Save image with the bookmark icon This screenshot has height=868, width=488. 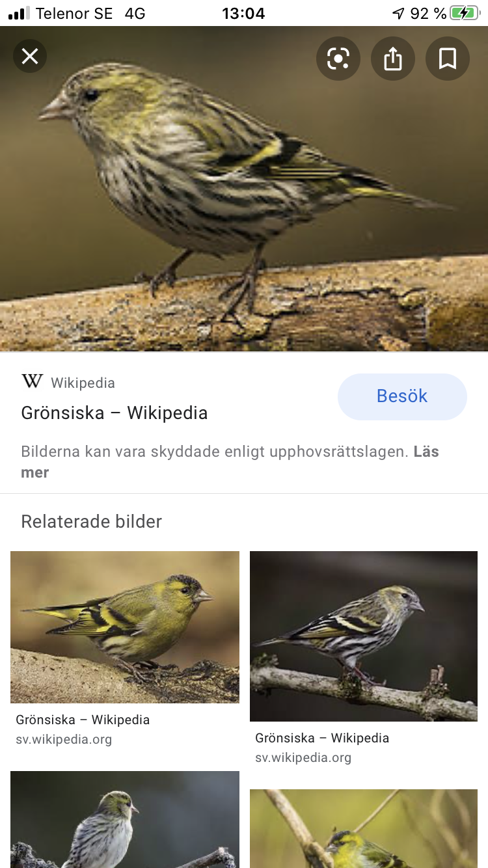[448, 59]
